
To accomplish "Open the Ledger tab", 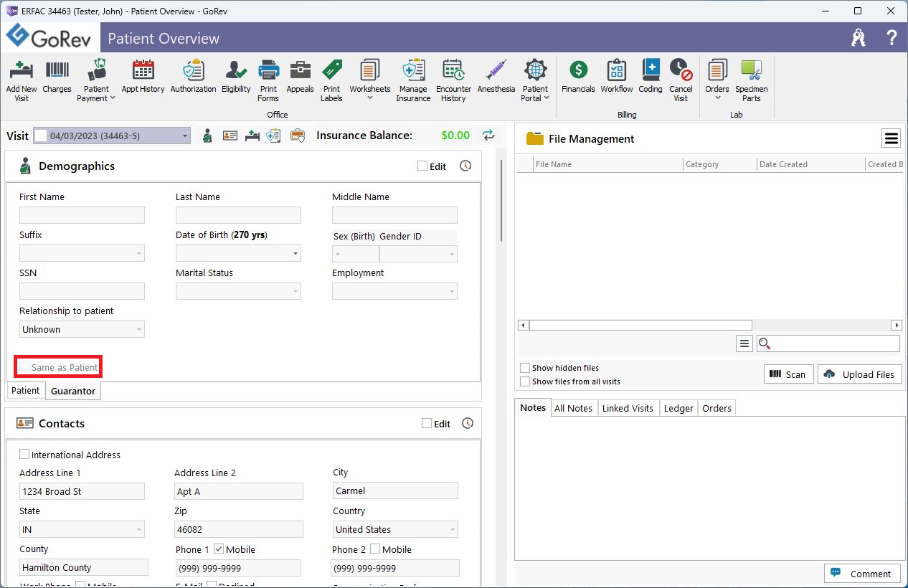I will 678,408.
